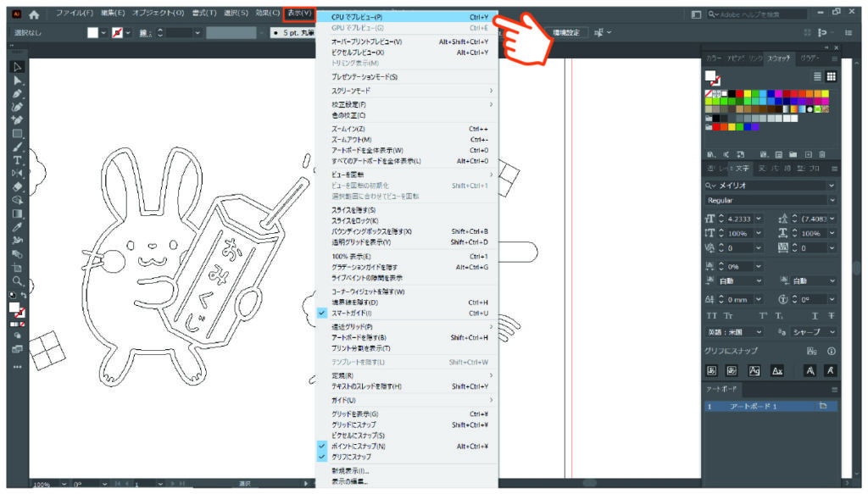The width and height of the screenshot is (868, 494).
Task: Create new swatch with plus icon
Action: point(808,154)
